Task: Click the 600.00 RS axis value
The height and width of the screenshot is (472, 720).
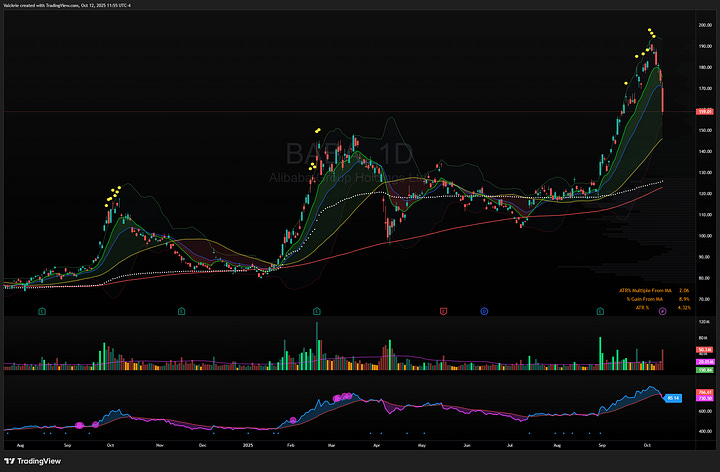Action: click(x=705, y=411)
